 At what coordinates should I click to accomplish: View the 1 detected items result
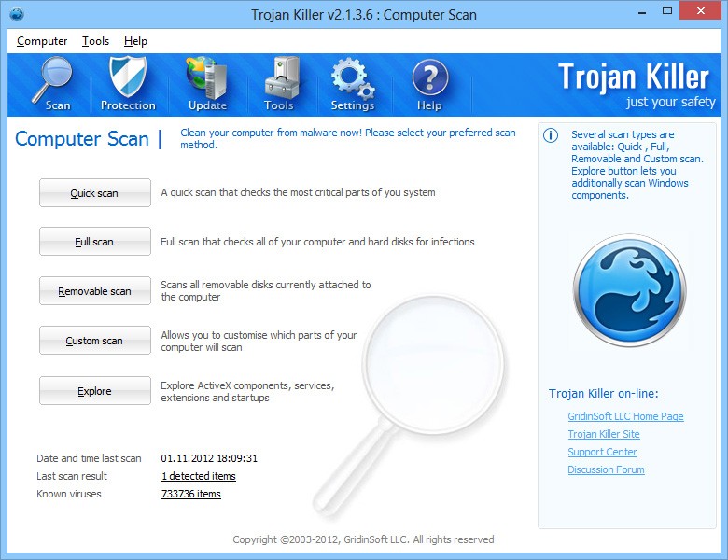(x=198, y=476)
